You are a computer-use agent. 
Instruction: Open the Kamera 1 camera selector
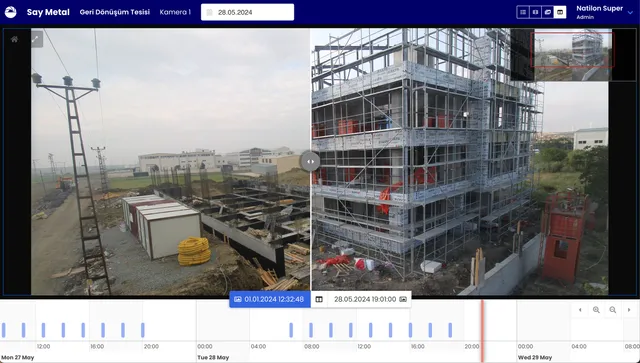tap(175, 12)
